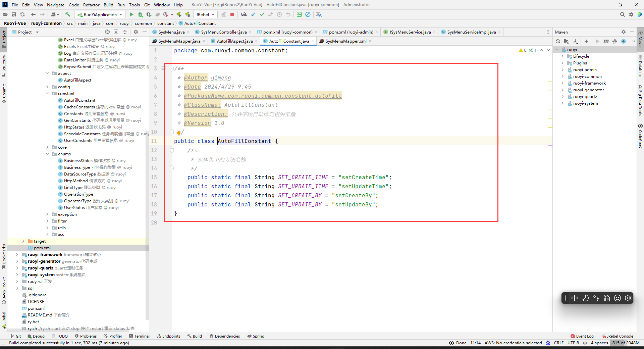Click the IME emoji face icon
Image resolution: width=644 pixels, height=349 pixels.
tap(618, 298)
